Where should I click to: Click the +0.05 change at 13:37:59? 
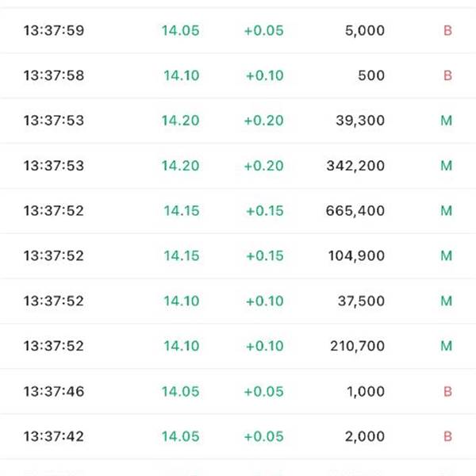click(x=264, y=31)
